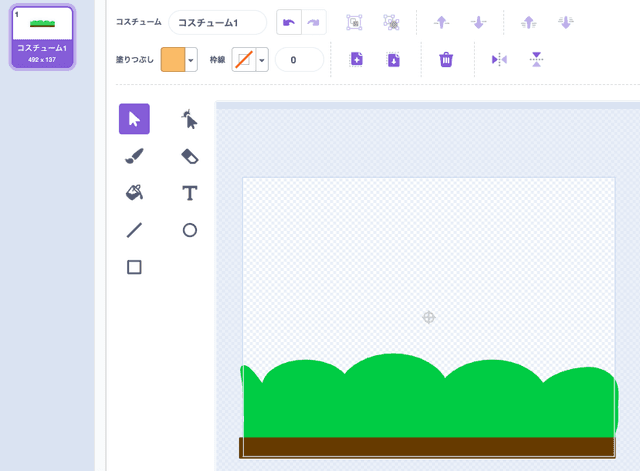Image resolution: width=640 pixels, height=471 pixels.
Task: Select the Reshape tool
Action: click(189, 119)
